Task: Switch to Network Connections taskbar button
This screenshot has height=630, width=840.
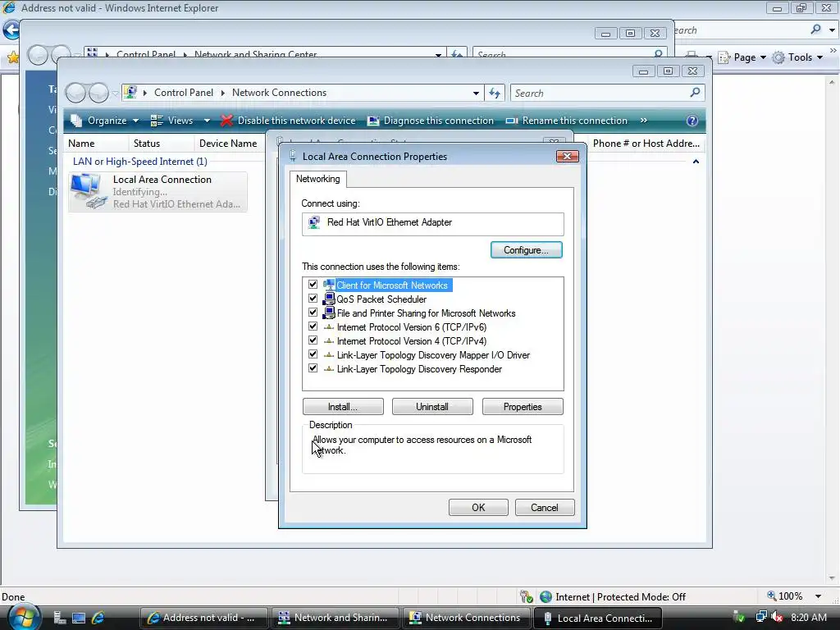Action: coord(467,618)
